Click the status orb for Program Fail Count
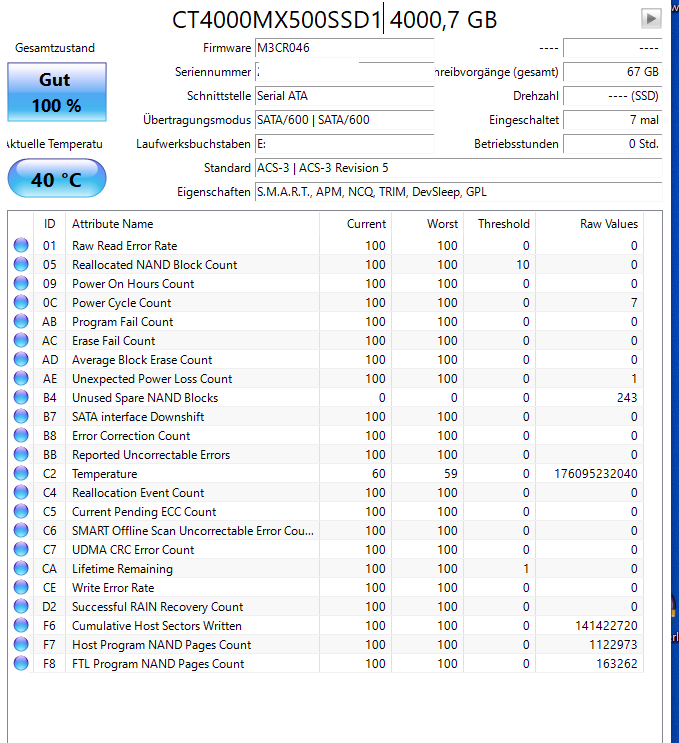This screenshot has width=679, height=743. (21, 321)
